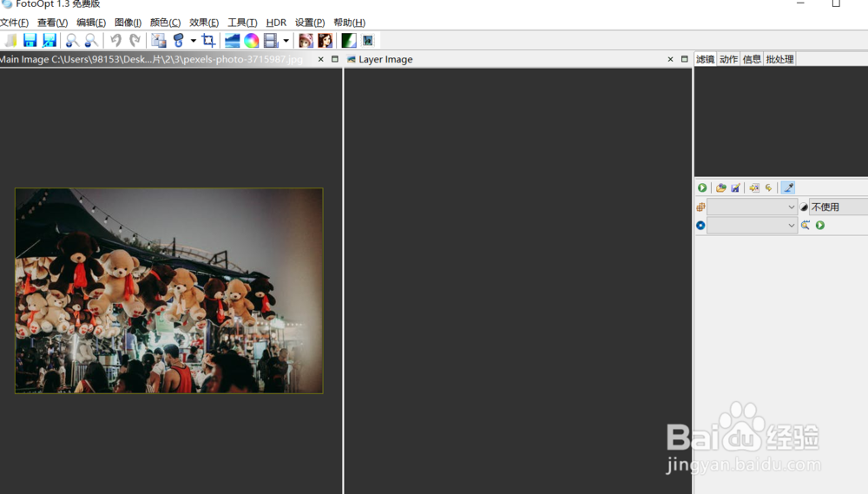Click the curved yellow arrow reset icon
This screenshot has height=494, width=868.
click(x=768, y=188)
